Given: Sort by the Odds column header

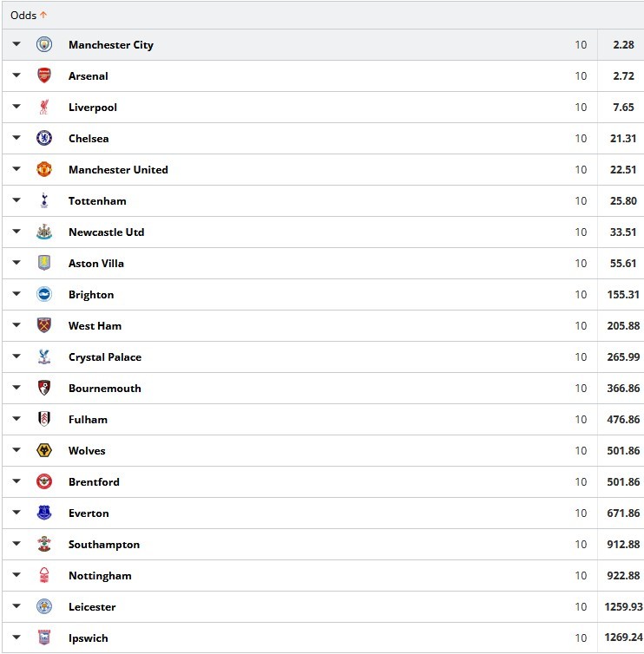Looking at the screenshot, I should (24, 15).
